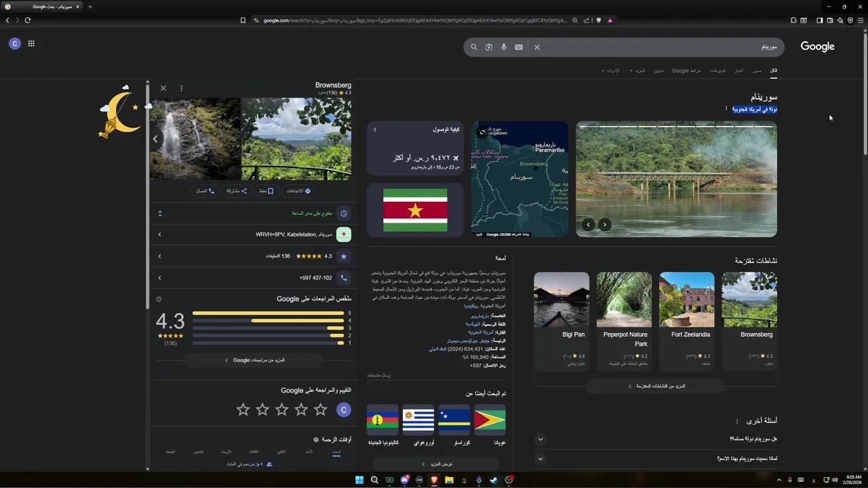This screenshot has width=868, height=488.
Task: Open Google Lens image search icon
Action: 489,47
